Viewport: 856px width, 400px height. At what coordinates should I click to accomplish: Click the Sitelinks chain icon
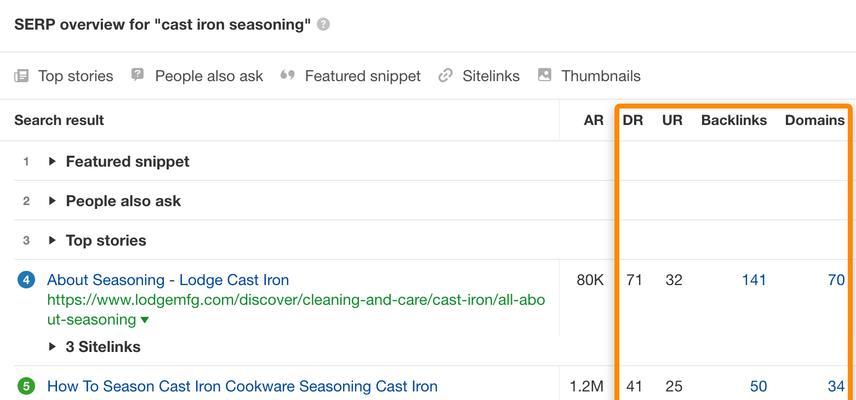(x=445, y=75)
